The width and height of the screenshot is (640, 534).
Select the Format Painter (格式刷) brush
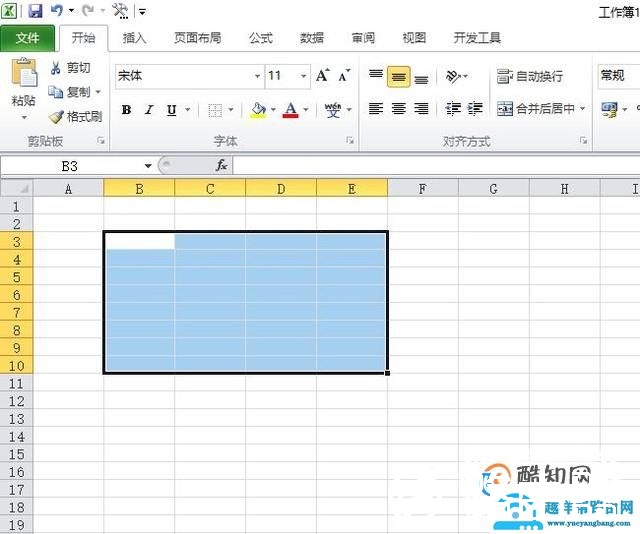click(x=56, y=117)
